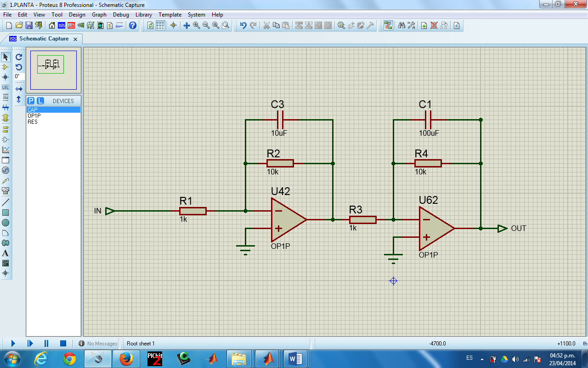The height and width of the screenshot is (368, 588).
Task: Click the rotation angle input field
Action: point(19,76)
